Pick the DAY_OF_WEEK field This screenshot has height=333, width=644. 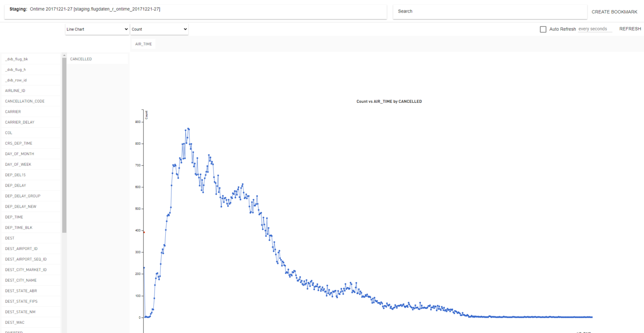click(x=18, y=164)
